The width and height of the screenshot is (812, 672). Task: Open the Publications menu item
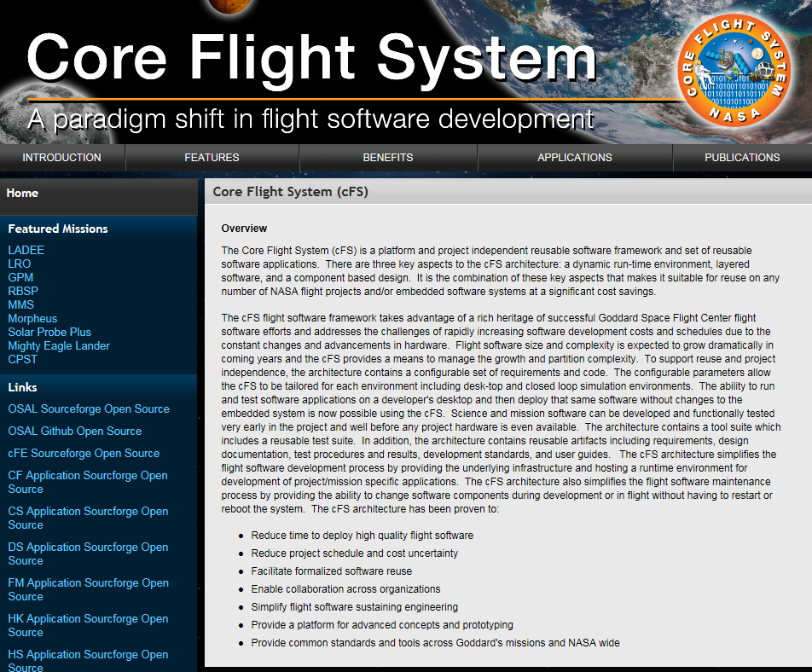coord(742,158)
